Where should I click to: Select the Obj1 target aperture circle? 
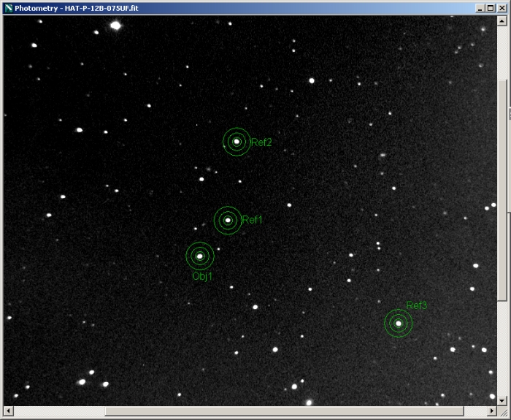tap(199, 256)
